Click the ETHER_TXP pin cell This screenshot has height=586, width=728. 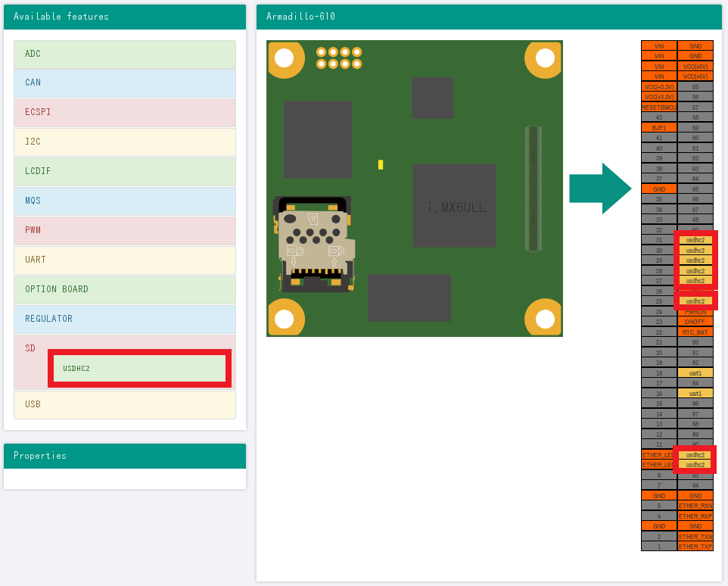click(x=695, y=547)
